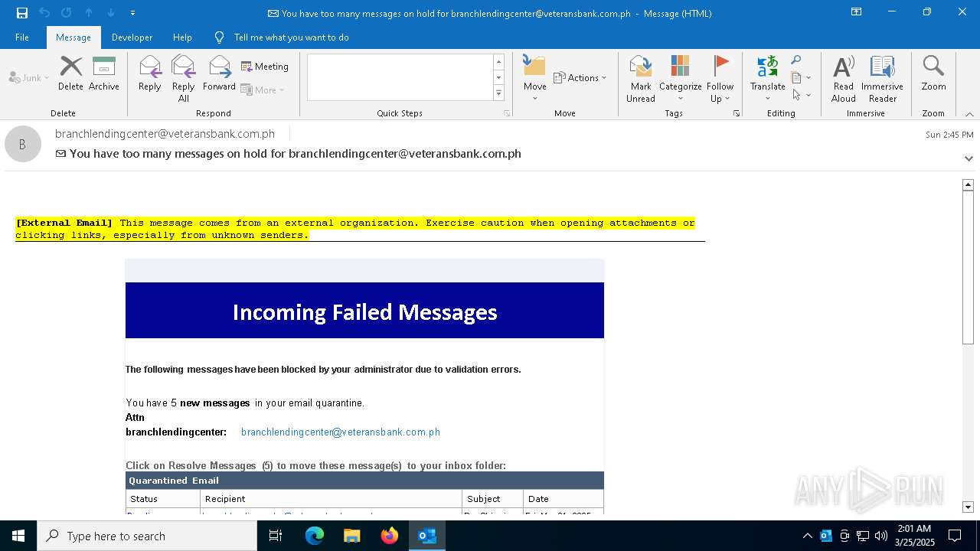The width and height of the screenshot is (980, 551).
Task: Click the Type here to search box
Action: [147, 536]
